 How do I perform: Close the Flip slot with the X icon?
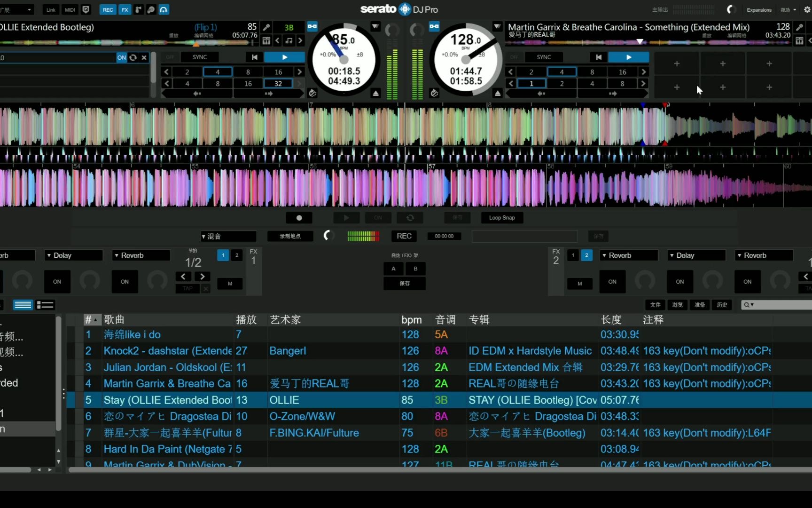pyautogui.click(x=144, y=57)
